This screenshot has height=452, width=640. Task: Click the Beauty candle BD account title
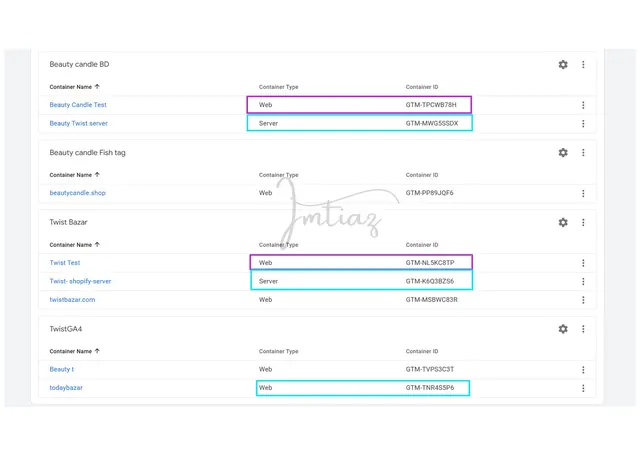(79, 65)
